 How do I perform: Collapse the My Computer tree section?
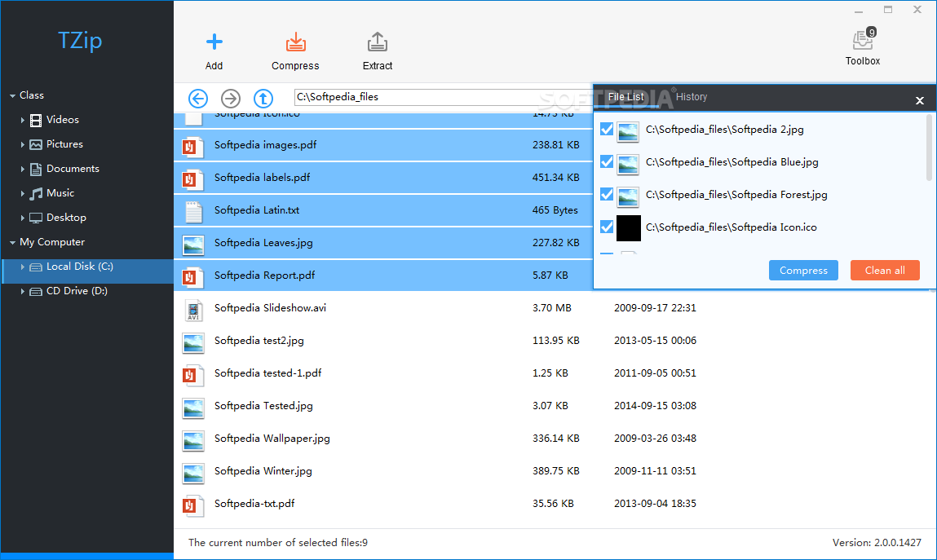[x=12, y=242]
